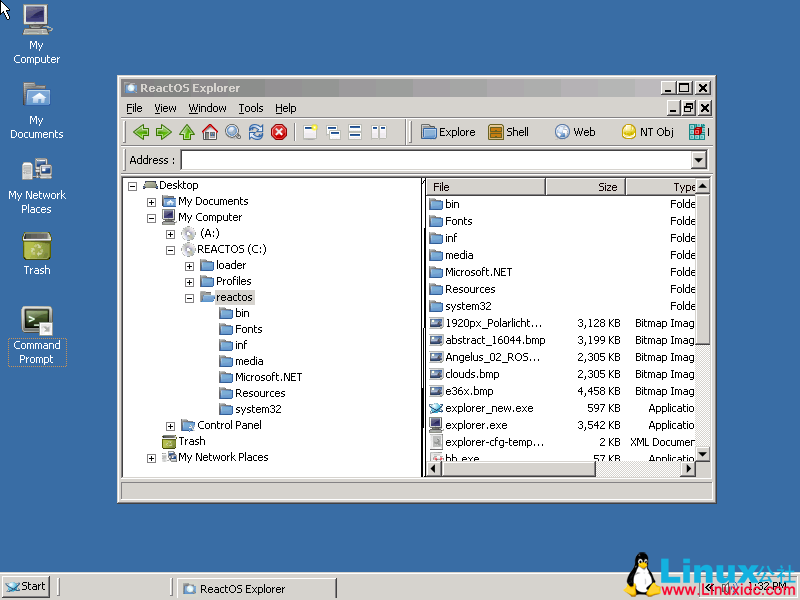This screenshot has width=800, height=600.
Task: Click the Registry toolbar icon after NT Obj
Action: 697,132
